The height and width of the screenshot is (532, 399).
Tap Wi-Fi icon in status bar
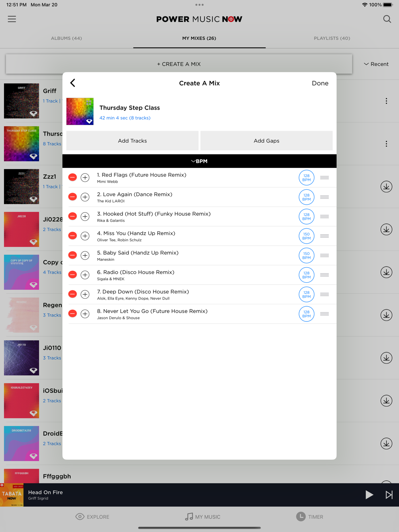coord(365,5)
